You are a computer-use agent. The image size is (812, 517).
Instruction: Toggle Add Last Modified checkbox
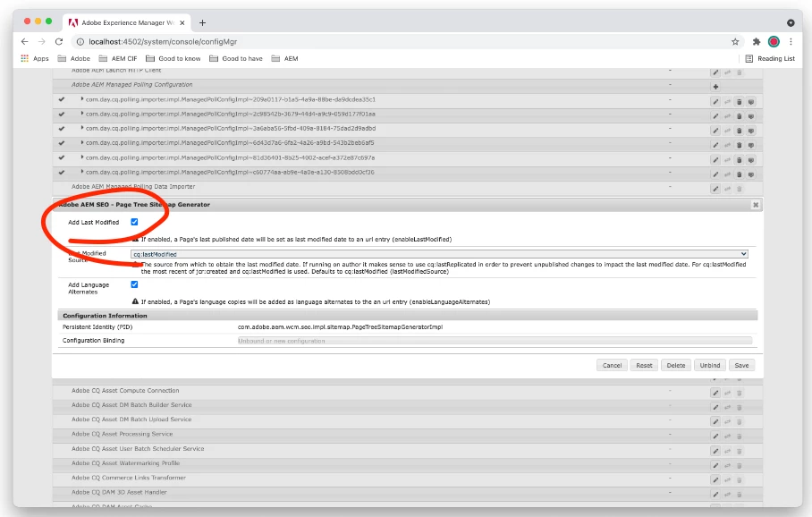(x=135, y=222)
